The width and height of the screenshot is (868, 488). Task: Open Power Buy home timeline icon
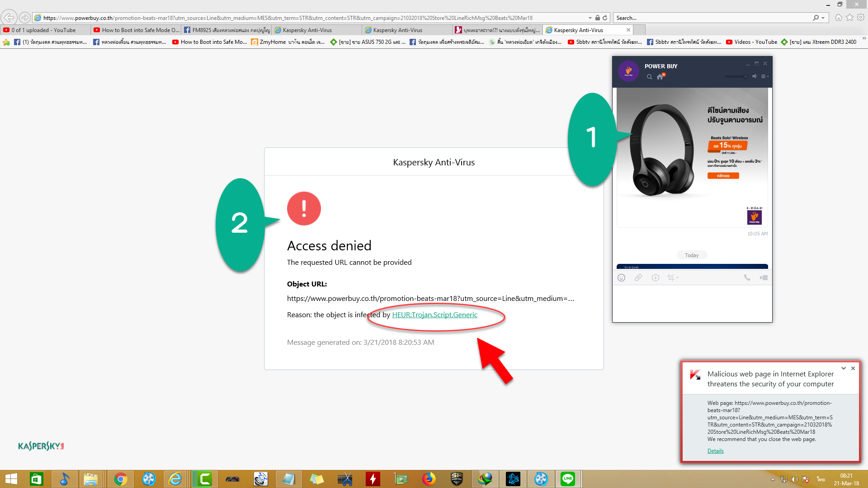660,76
